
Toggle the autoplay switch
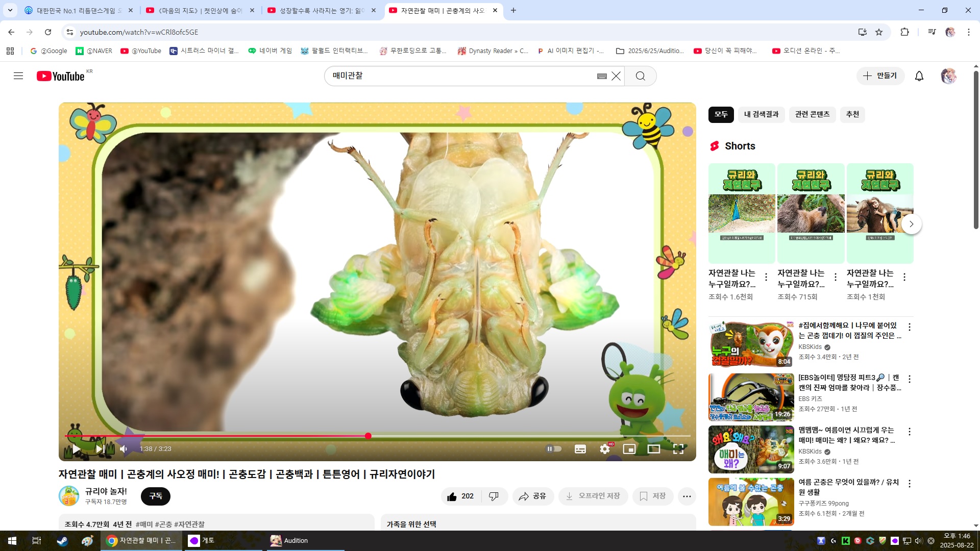(x=554, y=449)
